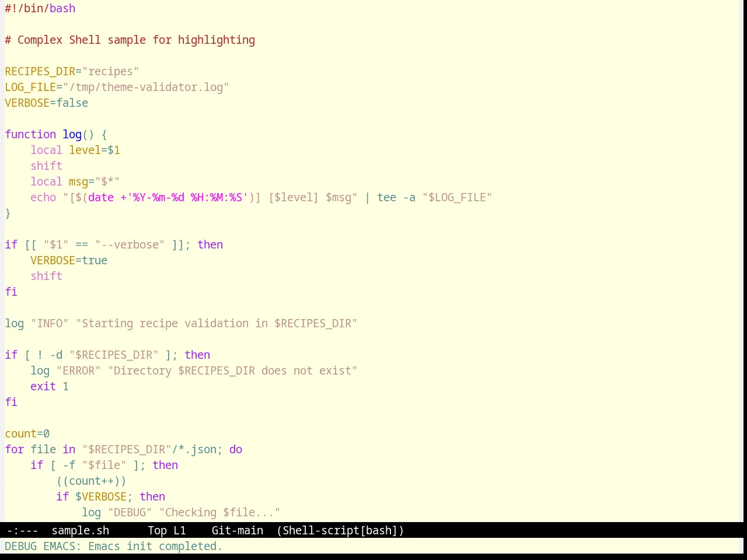This screenshot has height=560, width=747.
Task: Click 'if $VERBOSE; then' line
Action: click(x=110, y=496)
